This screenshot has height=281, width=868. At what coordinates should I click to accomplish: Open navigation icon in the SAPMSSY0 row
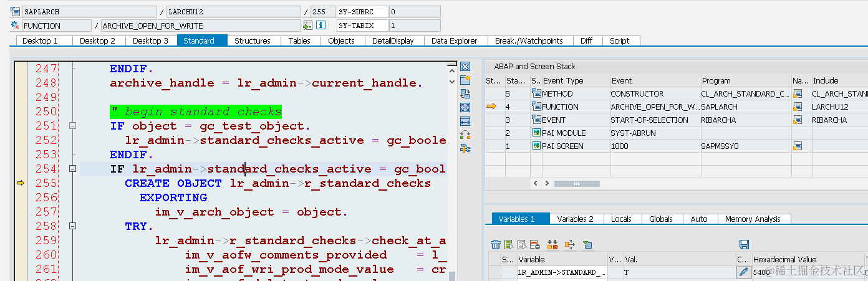coord(798,146)
